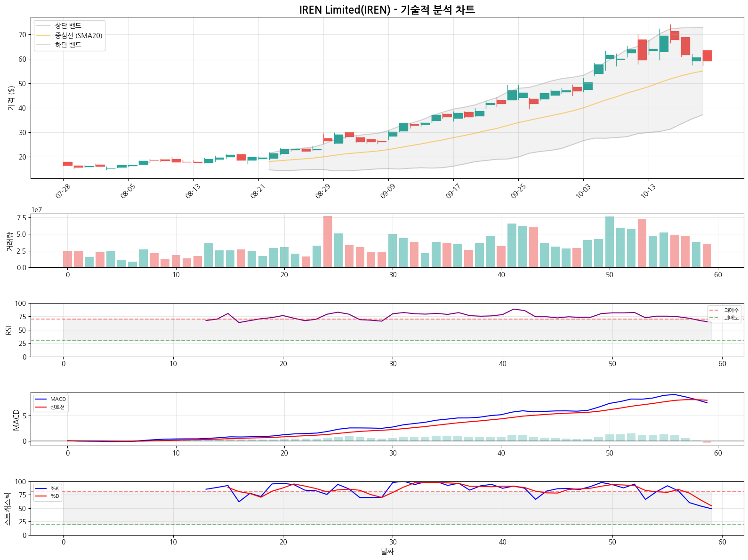The image size is (748, 560).
Task: Click the 1e7 scale notation above volume
Action: [37, 210]
